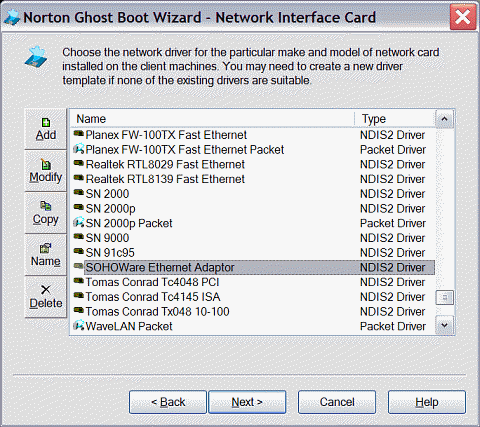480x427 pixels.
Task: Sort the list by the Type column
Action: tap(395, 119)
